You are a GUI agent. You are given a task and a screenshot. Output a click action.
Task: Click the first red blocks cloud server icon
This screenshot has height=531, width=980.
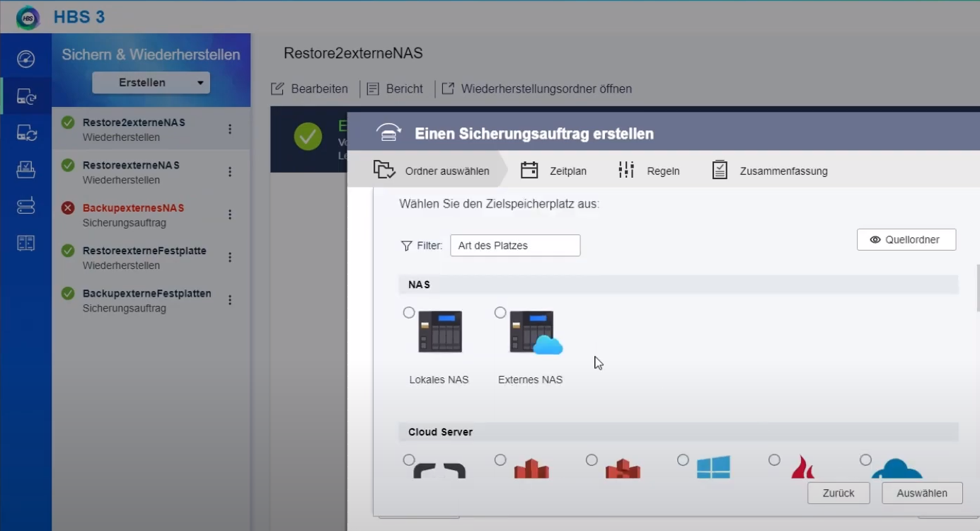click(x=531, y=468)
